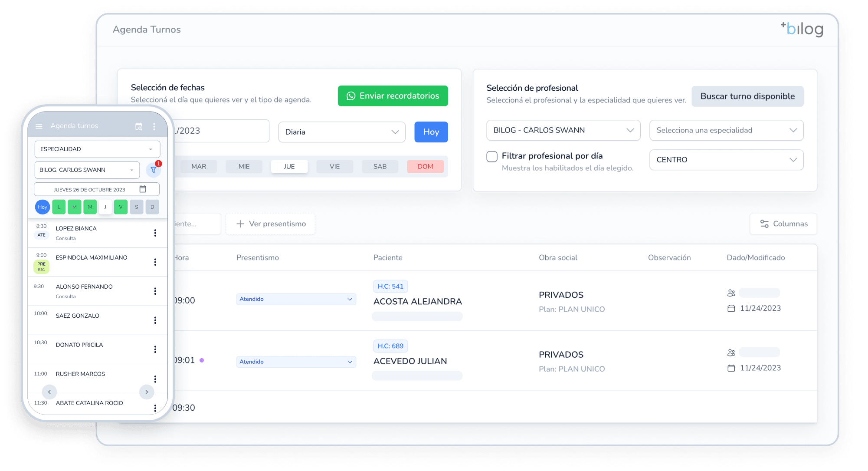Select the DOM day tab
The image size is (868, 471).
(426, 166)
